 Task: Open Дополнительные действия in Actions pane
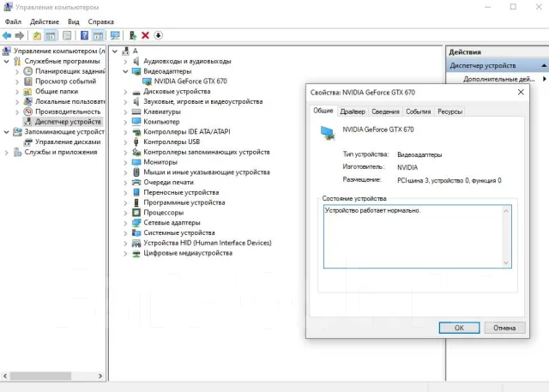pos(499,79)
